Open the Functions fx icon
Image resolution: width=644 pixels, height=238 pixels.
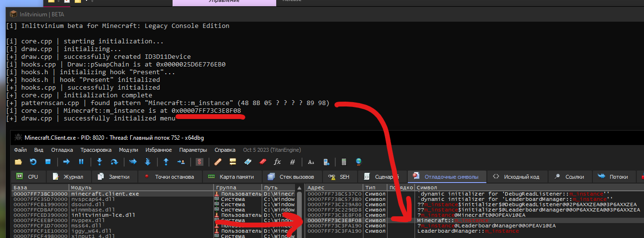tap(277, 162)
